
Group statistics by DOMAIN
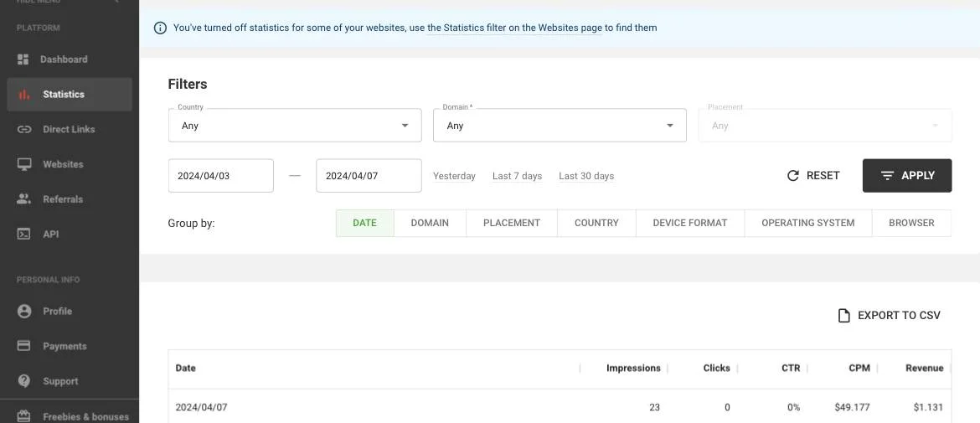coord(430,223)
